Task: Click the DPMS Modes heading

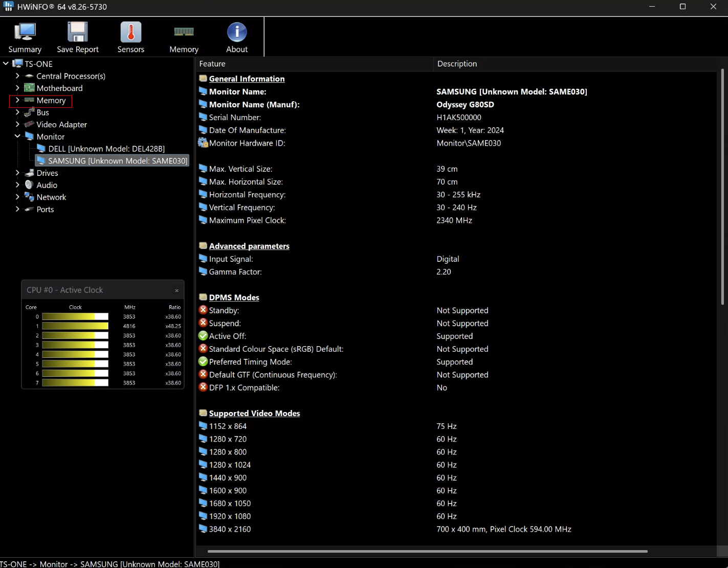Action: 234,298
